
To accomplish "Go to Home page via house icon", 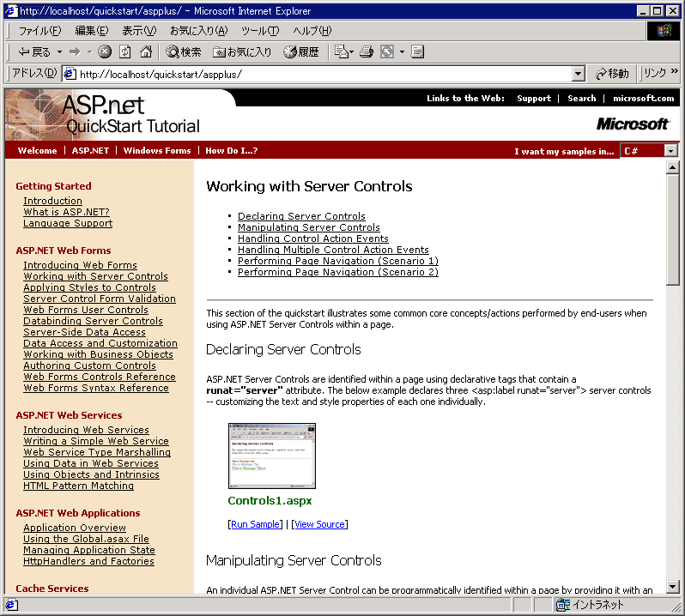I will 146,52.
